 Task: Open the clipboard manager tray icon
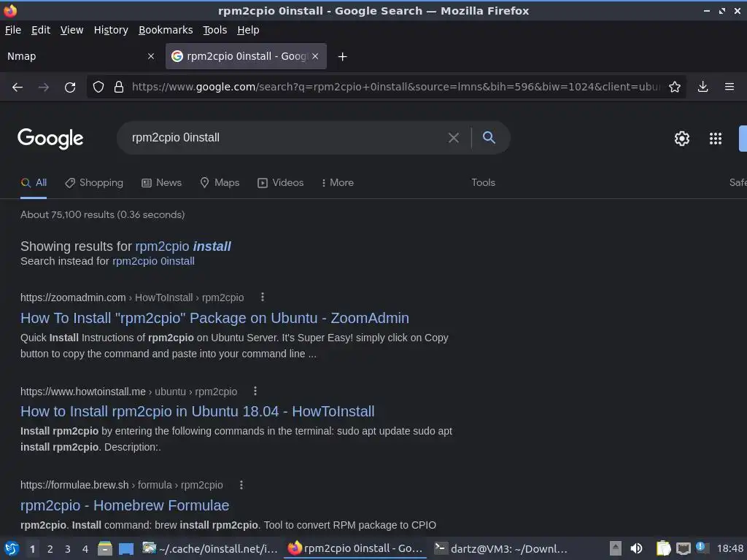[663, 548]
